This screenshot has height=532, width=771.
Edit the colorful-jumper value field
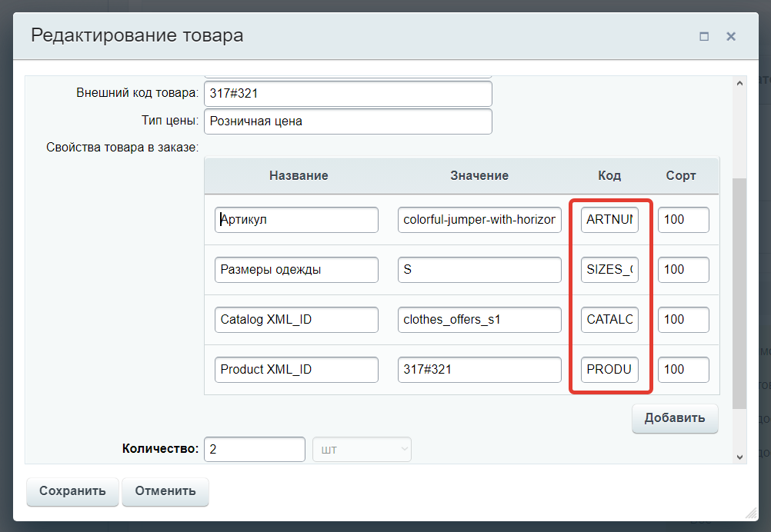(479, 220)
